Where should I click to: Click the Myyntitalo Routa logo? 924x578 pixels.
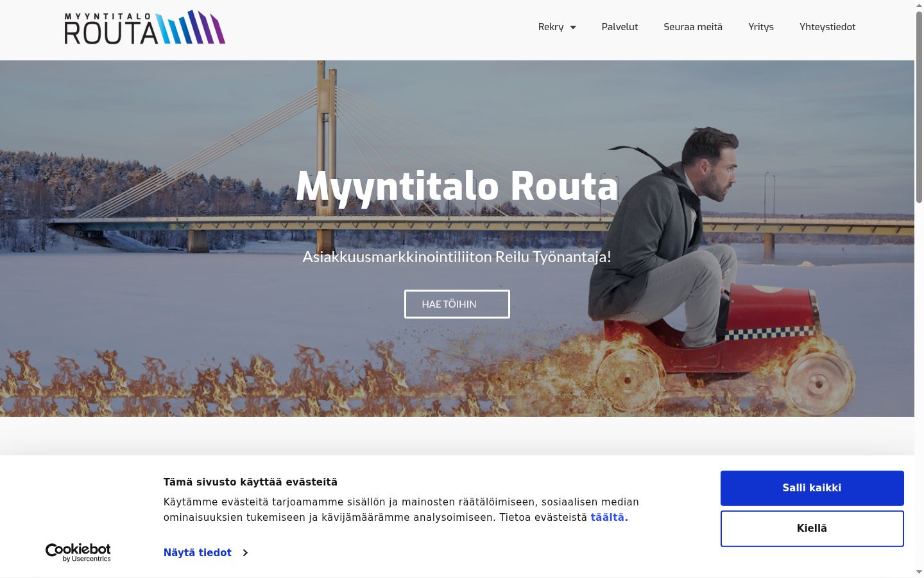tap(145, 28)
